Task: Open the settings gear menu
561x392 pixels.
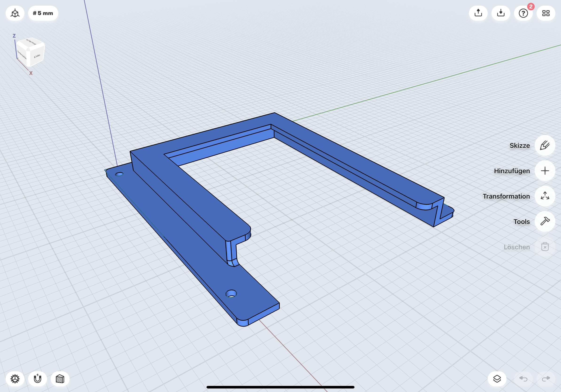Action: click(x=15, y=379)
